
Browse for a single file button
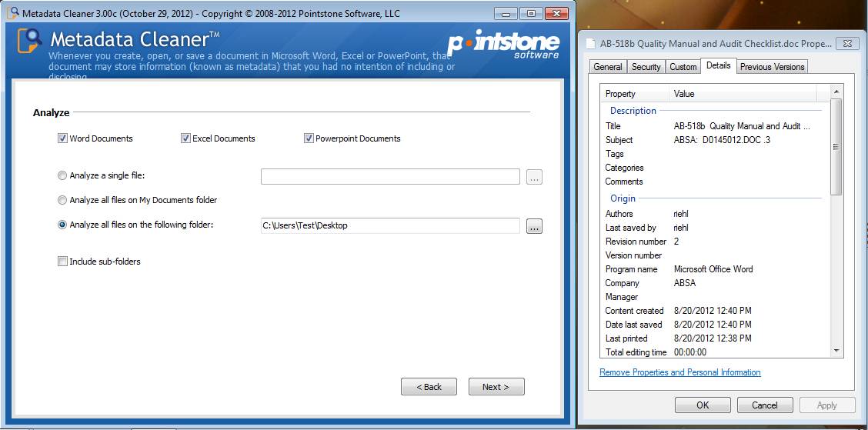534,177
